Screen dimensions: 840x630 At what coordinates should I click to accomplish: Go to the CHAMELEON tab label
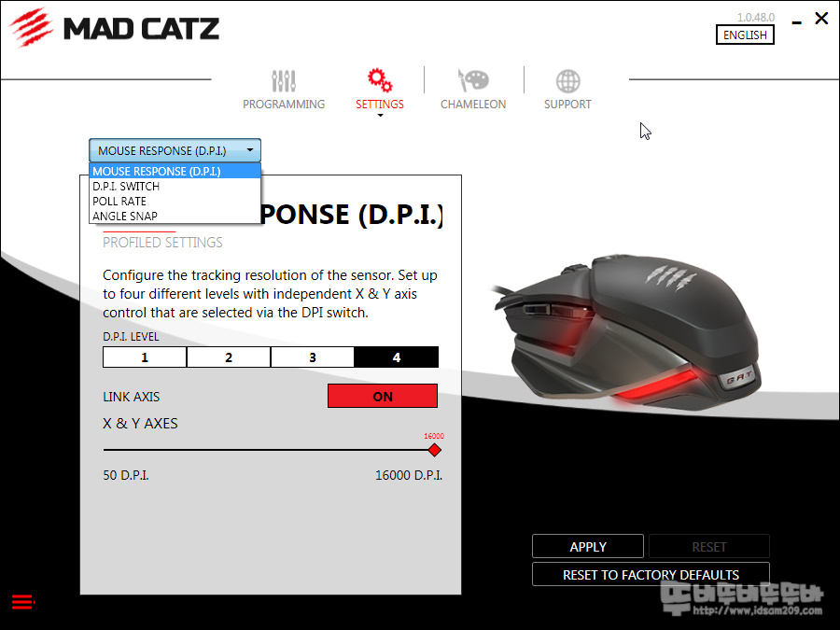[x=473, y=104]
